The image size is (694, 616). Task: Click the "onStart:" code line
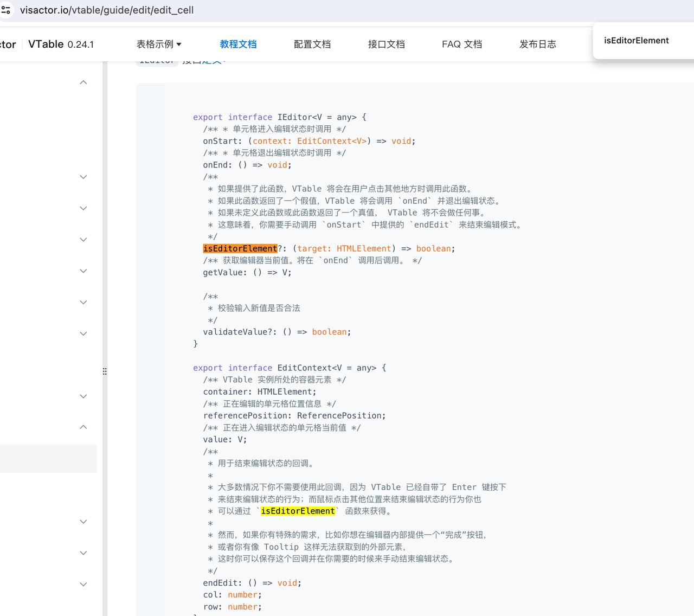tap(309, 141)
